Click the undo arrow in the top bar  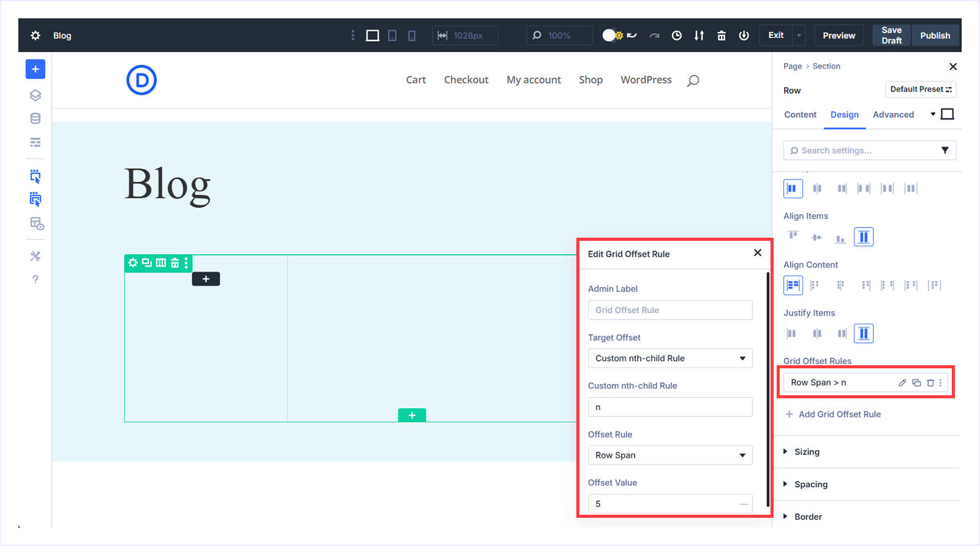(632, 36)
